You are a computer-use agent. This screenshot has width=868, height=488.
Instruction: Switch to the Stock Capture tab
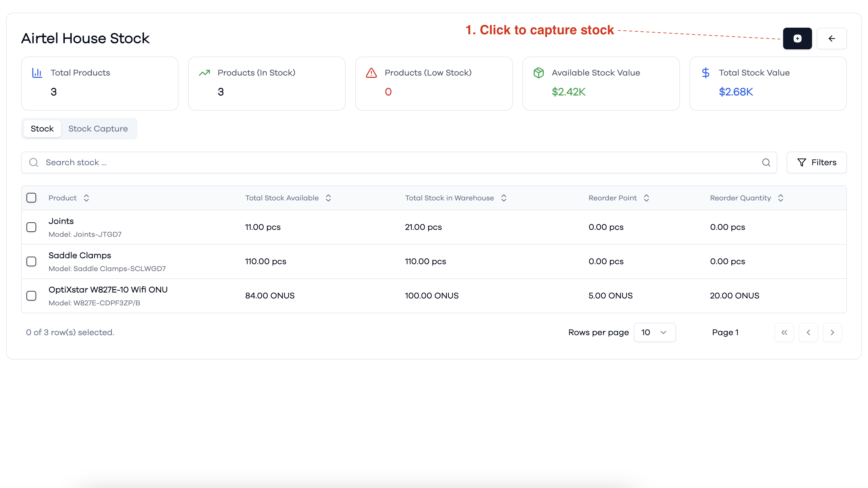(x=98, y=129)
